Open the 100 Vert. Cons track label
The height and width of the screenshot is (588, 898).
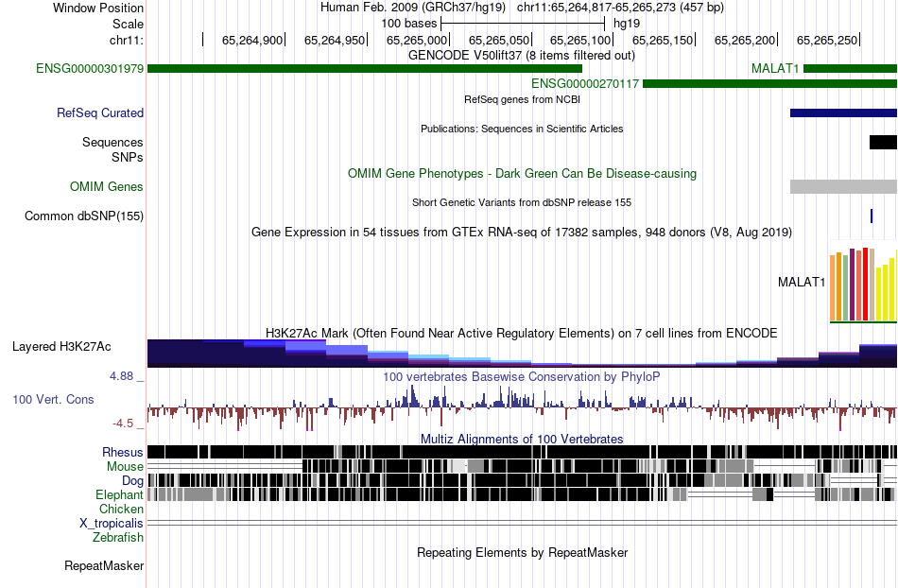tap(53, 400)
